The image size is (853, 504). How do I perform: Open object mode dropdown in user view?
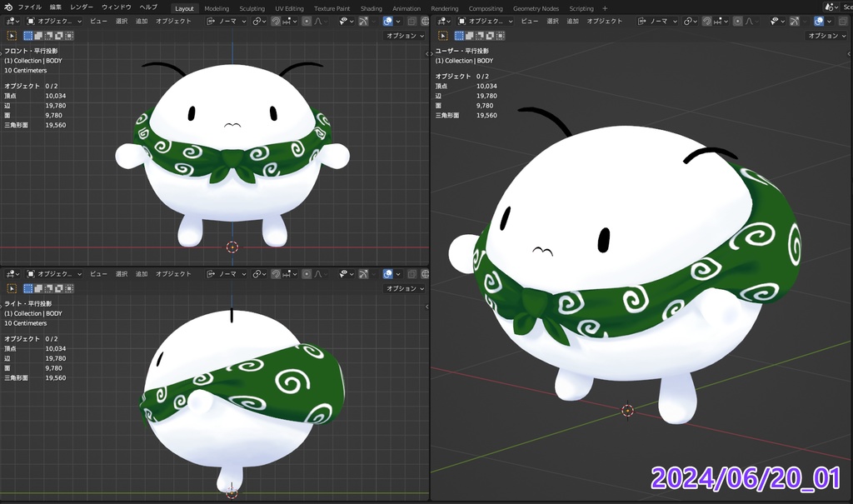pyautogui.click(x=486, y=21)
